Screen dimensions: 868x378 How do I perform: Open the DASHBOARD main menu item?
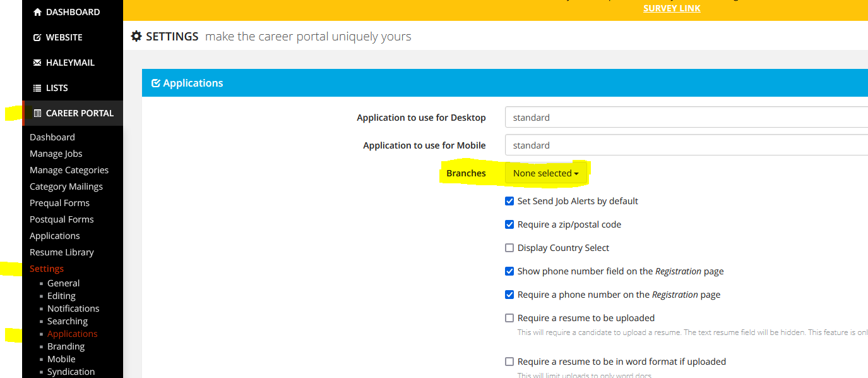[x=73, y=12]
